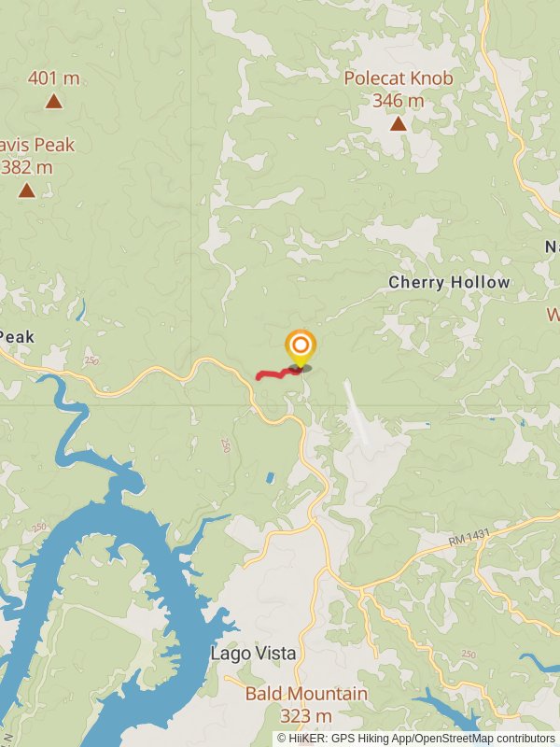Click the red trail route line

(277, 374)
